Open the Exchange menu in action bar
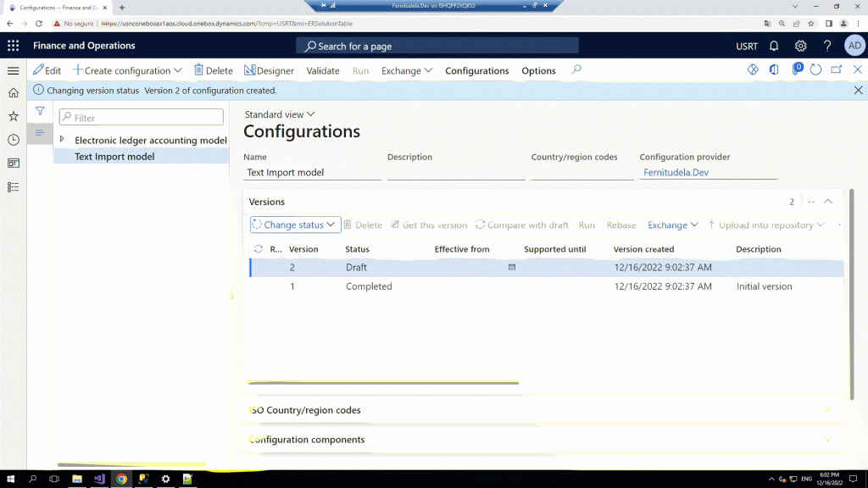The width and height of the screenshot is (868, 488). pyautogui.click(x=407, y=71)
